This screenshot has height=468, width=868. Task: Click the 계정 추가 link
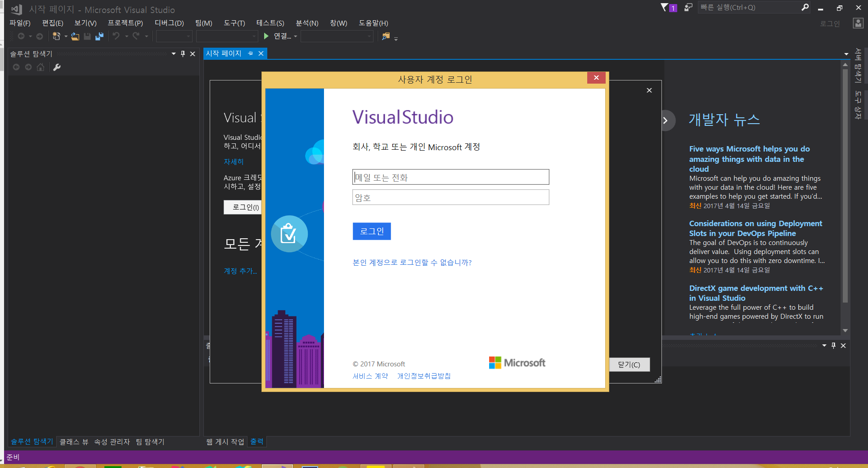[x=240, y=271]
